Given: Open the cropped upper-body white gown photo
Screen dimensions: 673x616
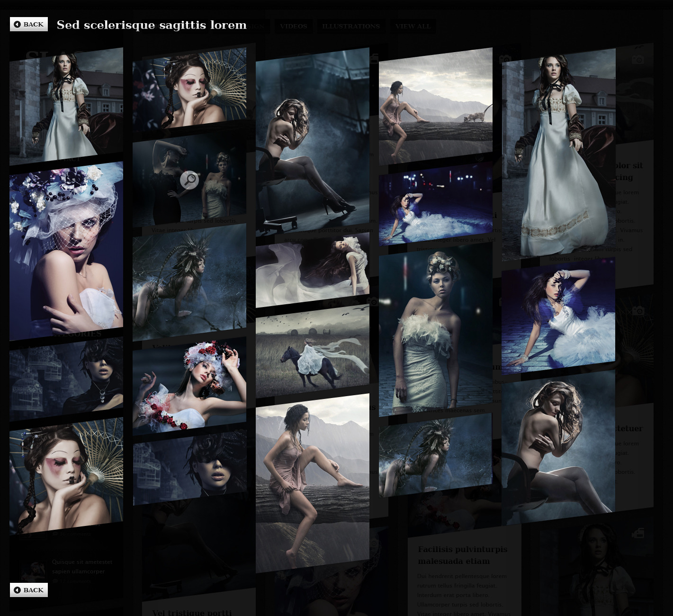Looking at the screenshot, I should (66, 107).
